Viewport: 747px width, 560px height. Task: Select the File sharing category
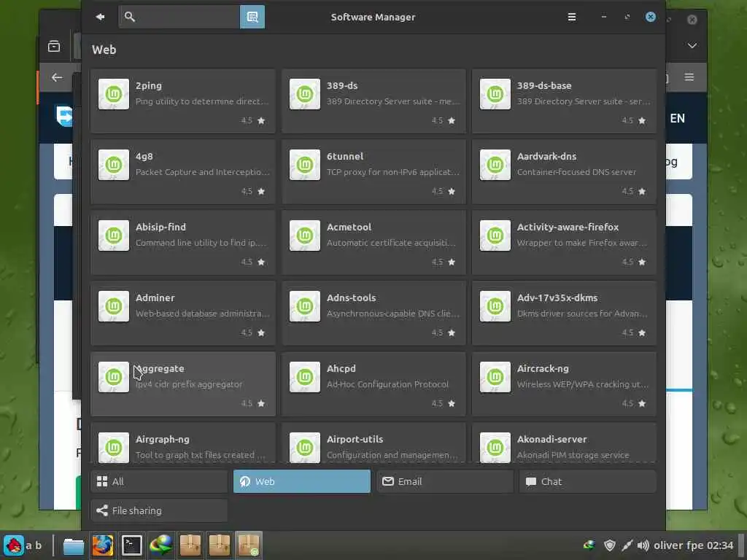point(158,510)
